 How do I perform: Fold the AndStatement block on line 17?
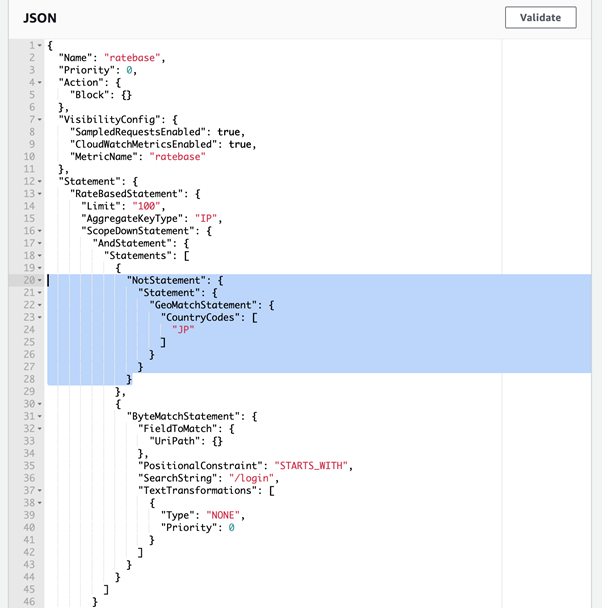click(x=39, y=242)
